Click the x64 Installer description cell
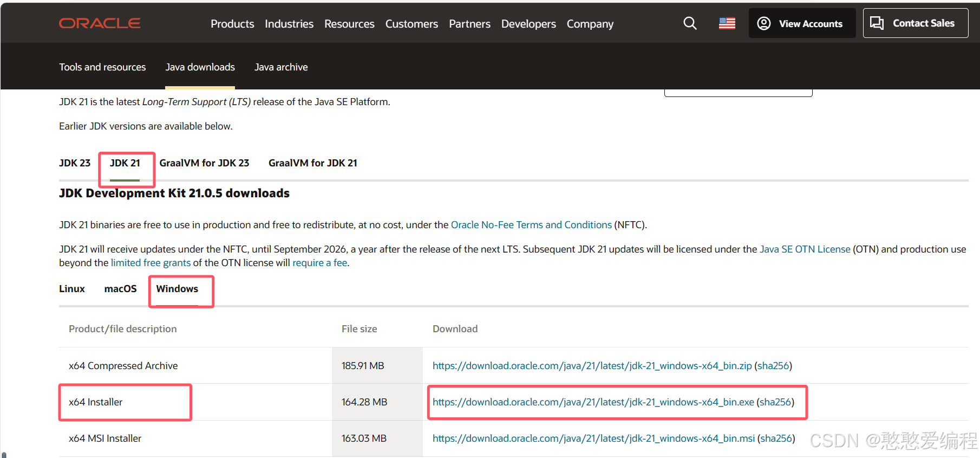The height and width of the screenshot is (458, 980). pyautogui.click(x=96, y=402)
